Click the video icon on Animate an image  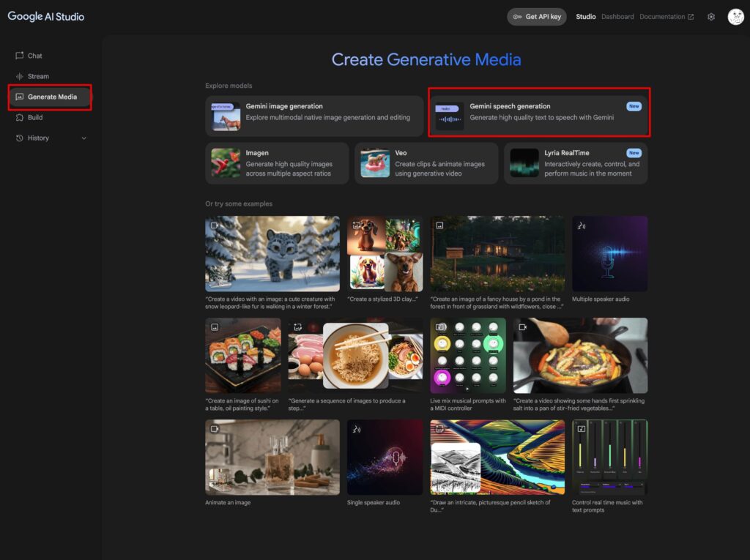point(215,429)
